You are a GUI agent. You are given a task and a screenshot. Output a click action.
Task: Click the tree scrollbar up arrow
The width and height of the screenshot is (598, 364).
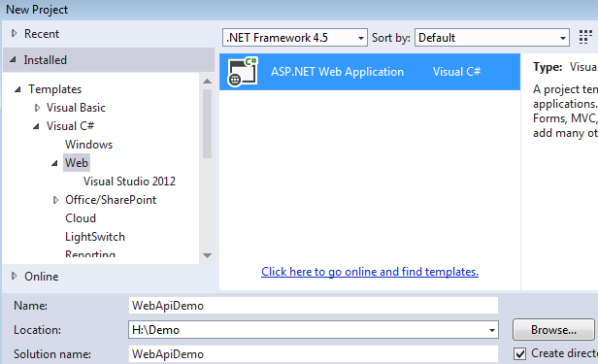(x=207, y=82)
